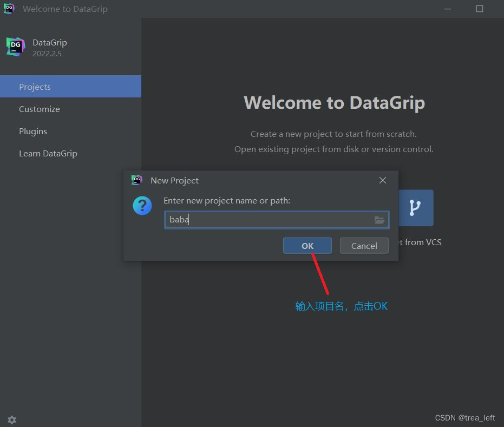Click the DataGrip icon in window title bar
Screen dimensions: 504x427
point(9,8)
